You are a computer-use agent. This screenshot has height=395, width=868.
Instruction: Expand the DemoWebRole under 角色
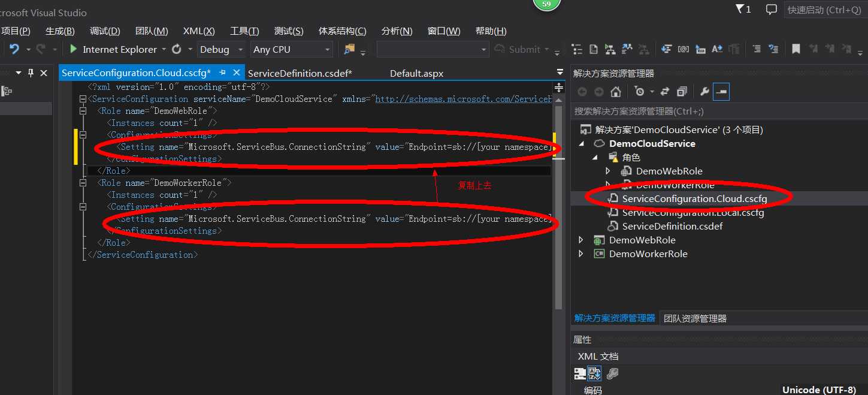(x=609, y=171)
